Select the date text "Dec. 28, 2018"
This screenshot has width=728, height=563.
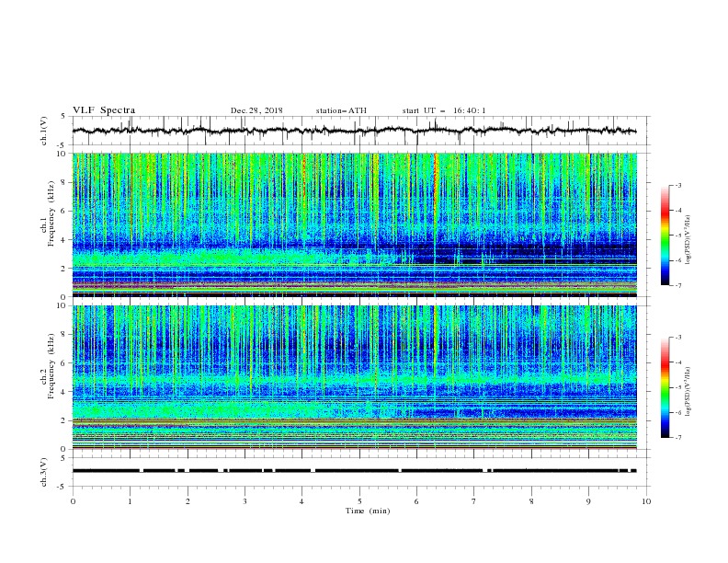pos(256,110)
